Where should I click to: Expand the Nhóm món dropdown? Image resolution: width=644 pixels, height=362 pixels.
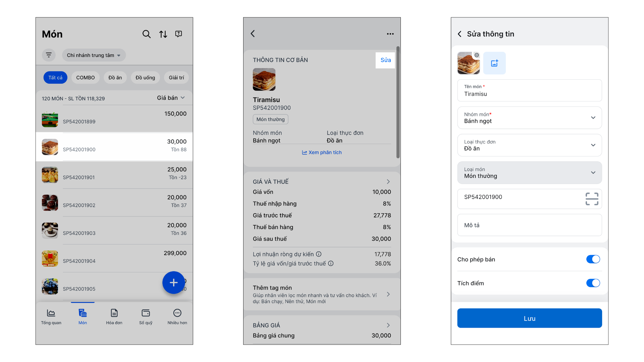coord(529,118)
